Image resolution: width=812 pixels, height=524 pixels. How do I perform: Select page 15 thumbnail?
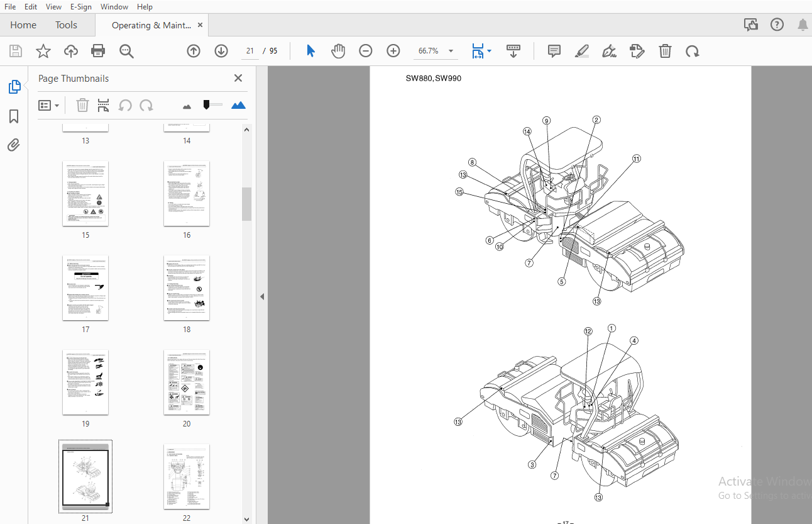(85, 193)
